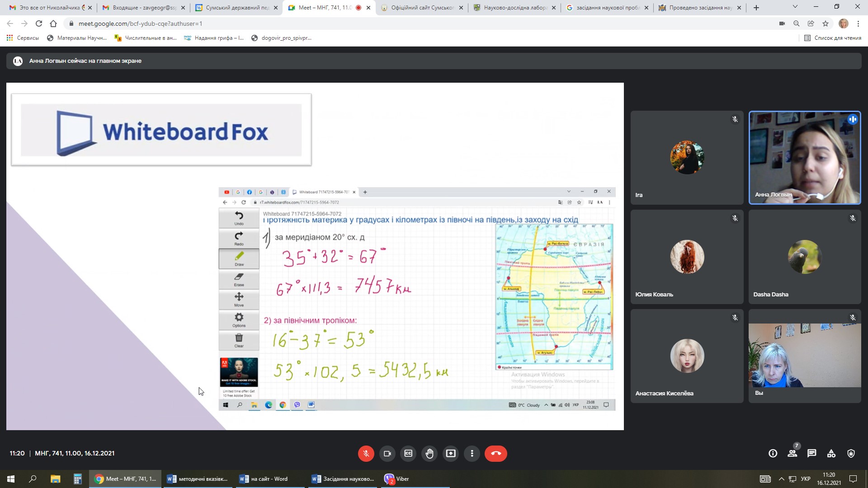The height and width of the screenshot is (488, 868).
Task: Raise hand in the meeting
Action: [429, 454]
